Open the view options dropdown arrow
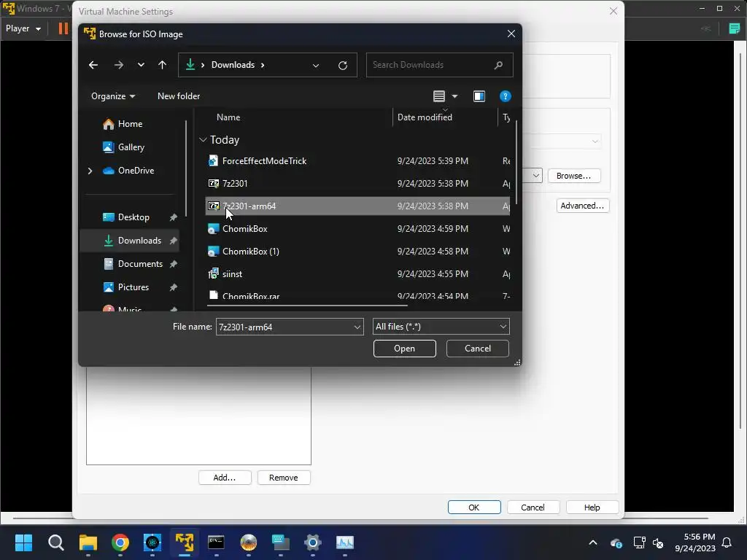This screenshot has height=560, width=747. coord(455,96)
